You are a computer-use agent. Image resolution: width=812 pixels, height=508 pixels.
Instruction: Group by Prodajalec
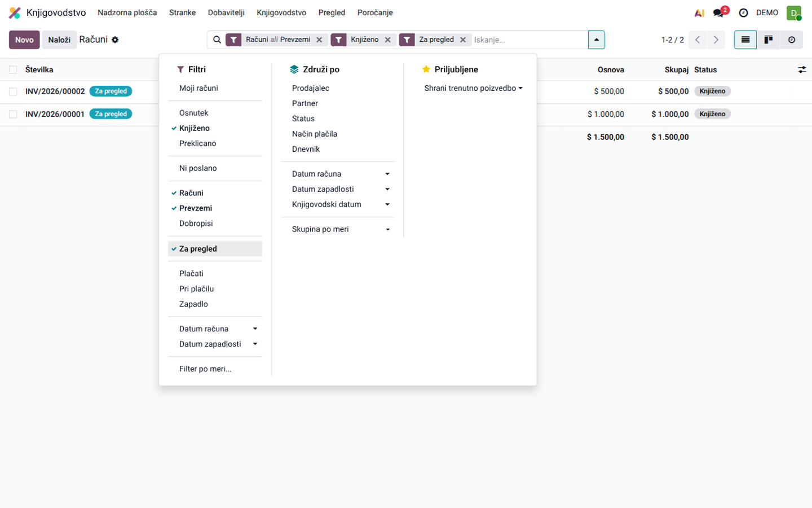[338, 88]
